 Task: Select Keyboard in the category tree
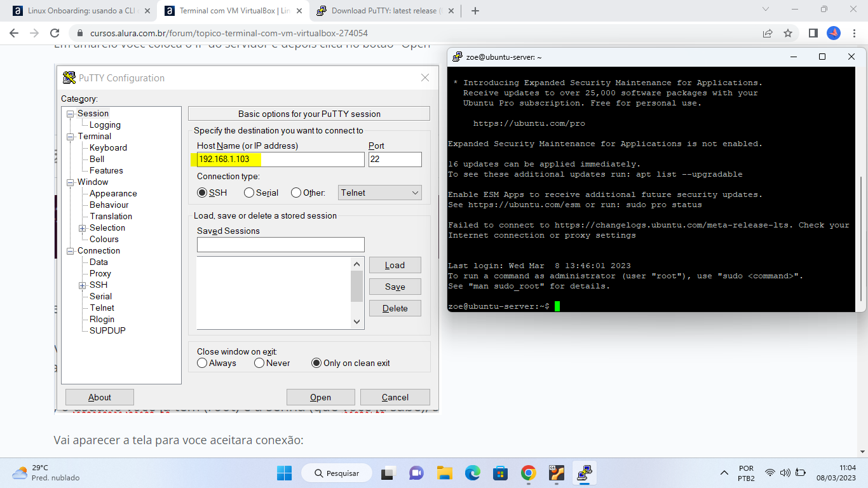coord(108,147)
